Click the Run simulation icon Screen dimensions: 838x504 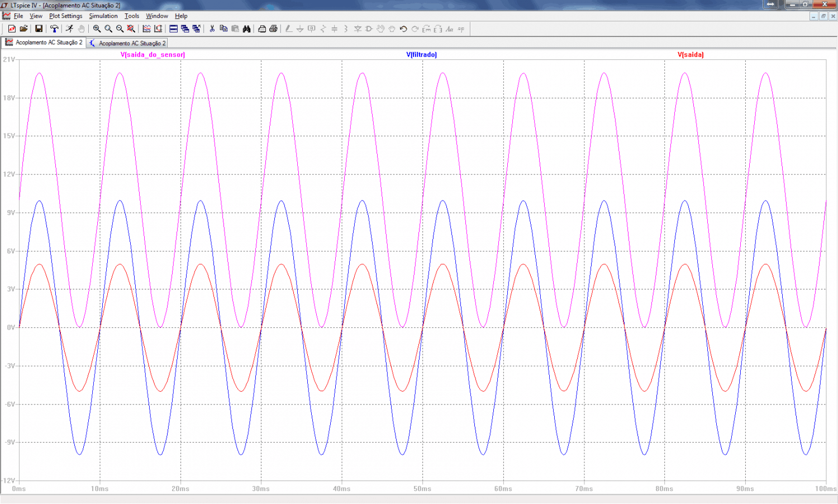69,28
